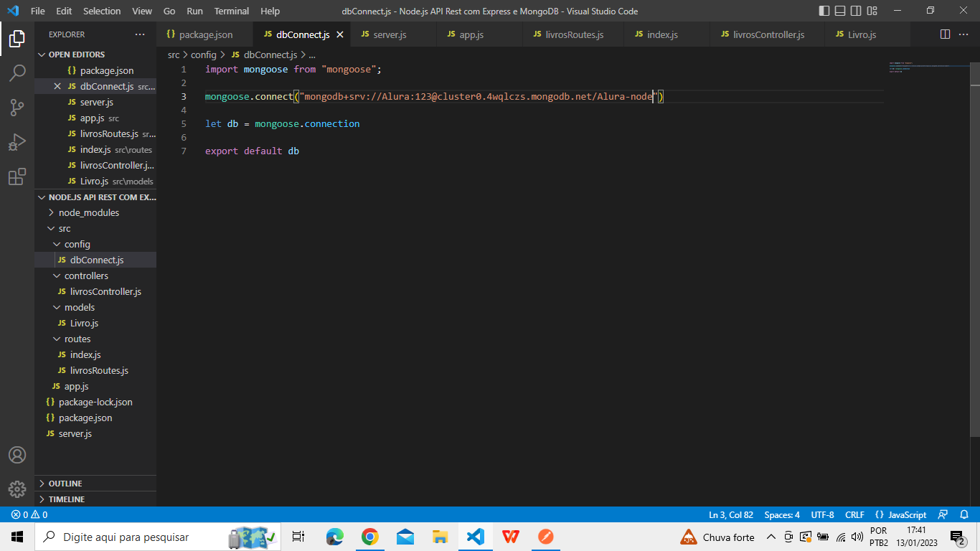Open the Explorer view in activity bar
The image size is (980, 551).
pyautogui.click(x=17, y=39)
